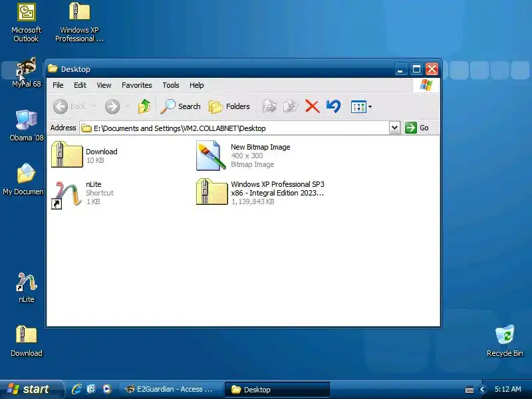Click in the Address bar path field
532x399 pixels.
pos(234,128)
